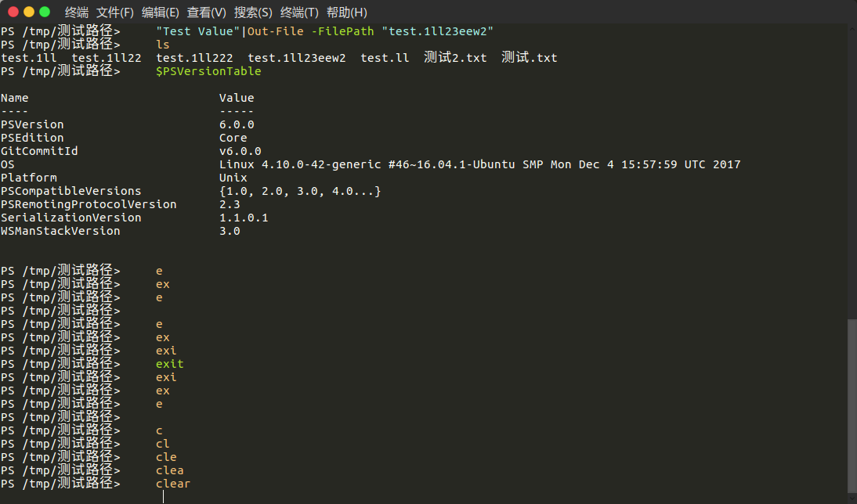Click the PSVersion 6.0.0 output value
Viewport: 857px width, 504px height.
click(237, 124)
